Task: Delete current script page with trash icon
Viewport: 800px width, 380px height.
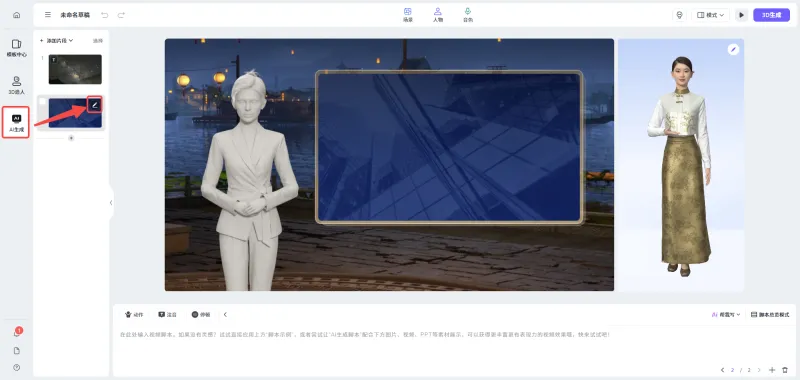Action: (785, 370)
